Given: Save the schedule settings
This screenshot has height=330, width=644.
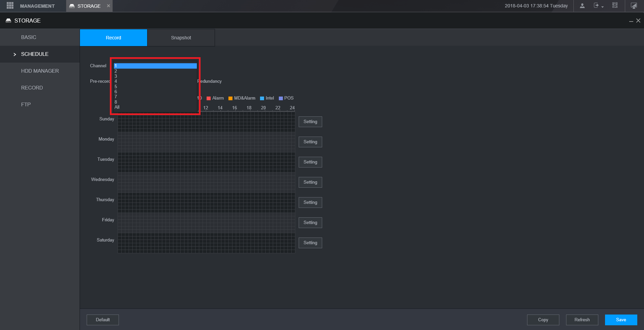Looking at the screenshot, I should pyautogui.click(x=621, y=320).
